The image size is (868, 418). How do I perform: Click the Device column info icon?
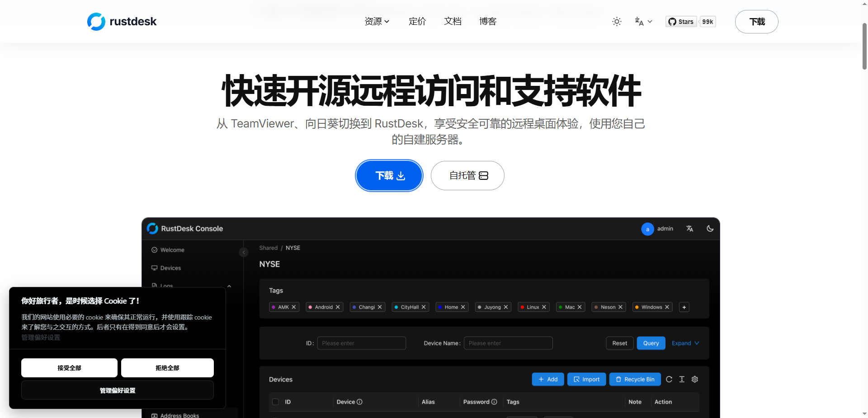359,402
